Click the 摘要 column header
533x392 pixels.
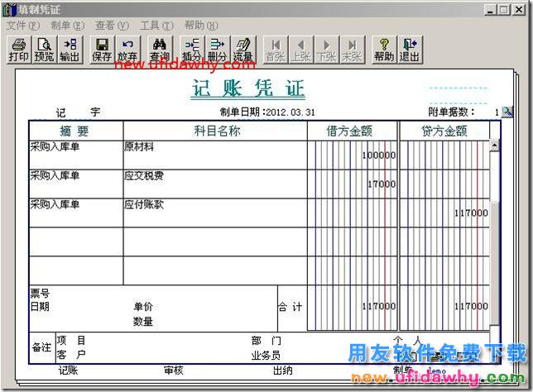click(x=75, y=131)
